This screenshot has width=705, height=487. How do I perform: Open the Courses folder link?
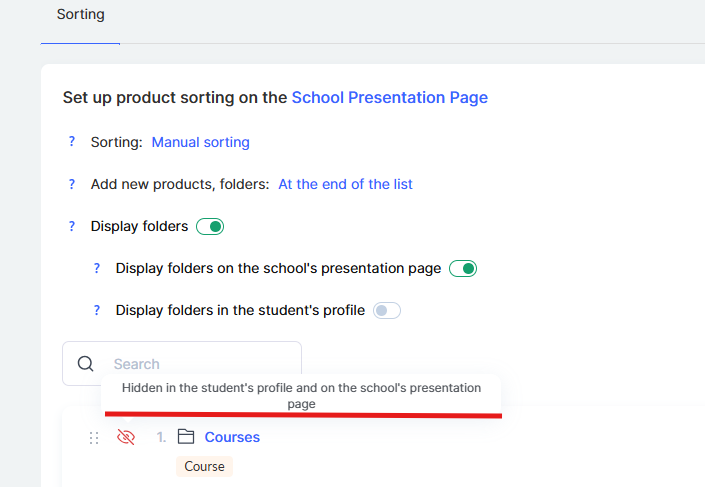click(x=232, y=437)
